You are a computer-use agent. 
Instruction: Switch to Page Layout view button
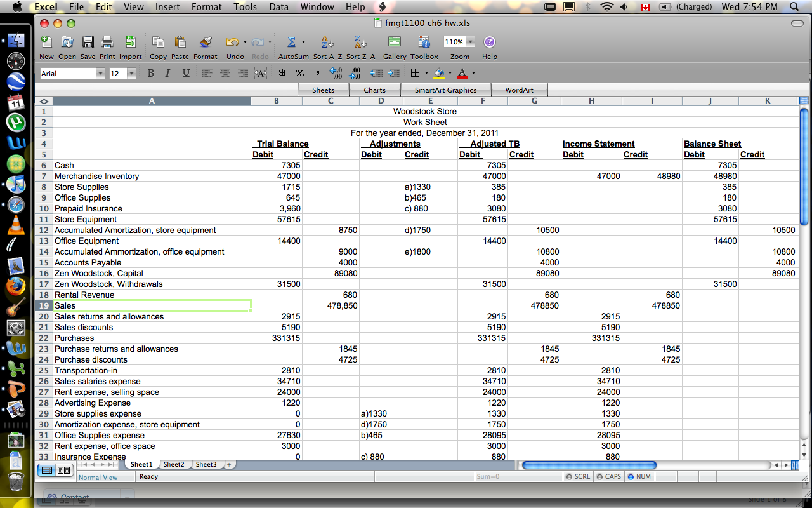(x=63, y=471)
